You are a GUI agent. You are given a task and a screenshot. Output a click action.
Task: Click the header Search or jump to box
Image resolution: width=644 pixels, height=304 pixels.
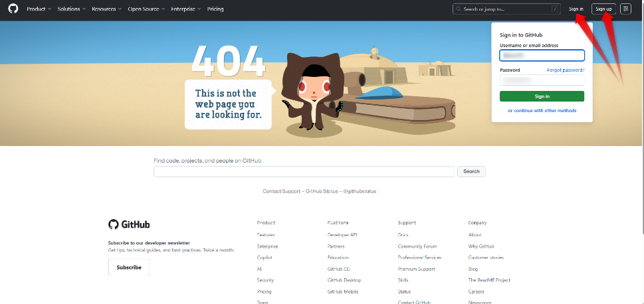(506, 9)
